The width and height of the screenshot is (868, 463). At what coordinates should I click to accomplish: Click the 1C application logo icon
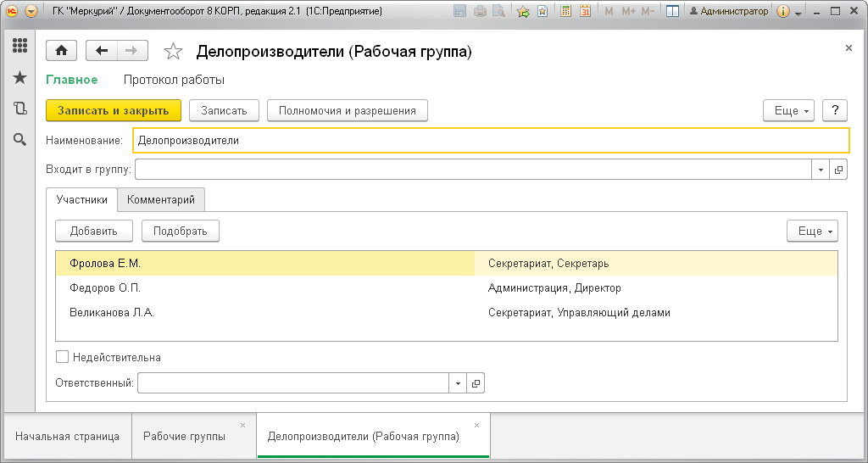click(12, 11)
